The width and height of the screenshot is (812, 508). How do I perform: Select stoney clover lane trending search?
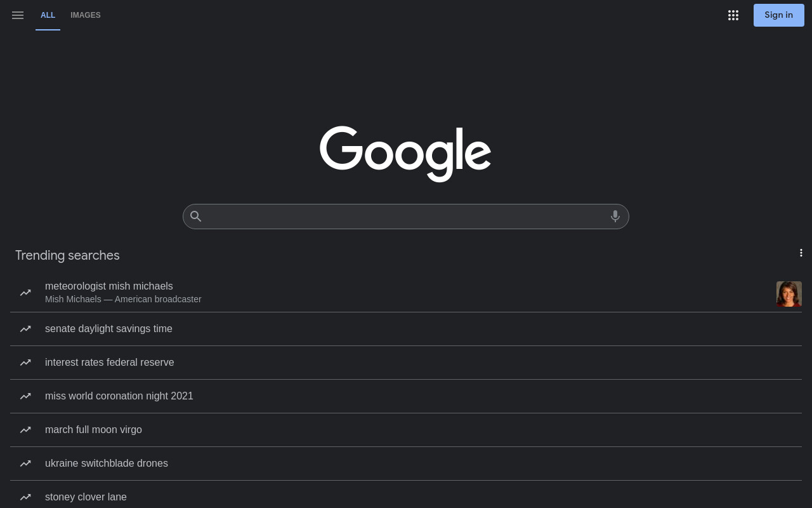tap(406, 497)
